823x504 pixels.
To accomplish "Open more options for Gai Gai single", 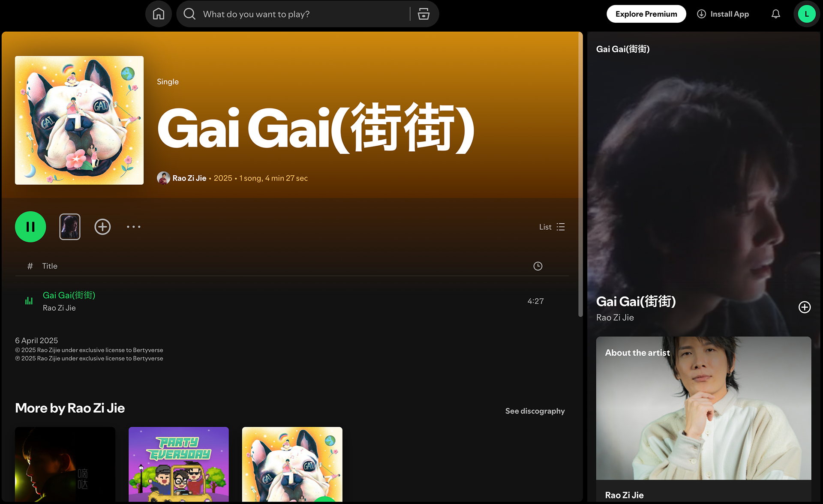I will coord(134,227).
